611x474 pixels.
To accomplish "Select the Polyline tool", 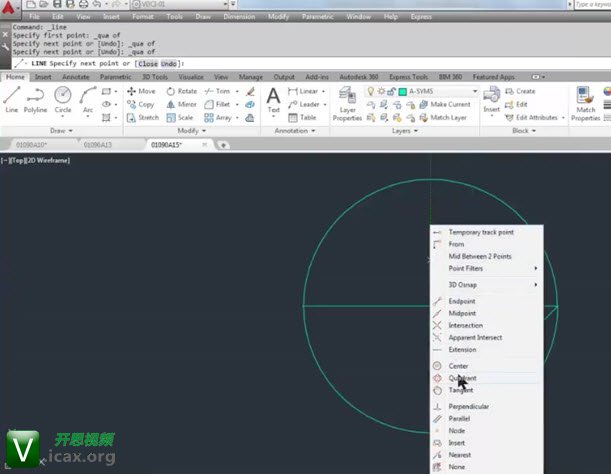I will (x=35, y=100).
